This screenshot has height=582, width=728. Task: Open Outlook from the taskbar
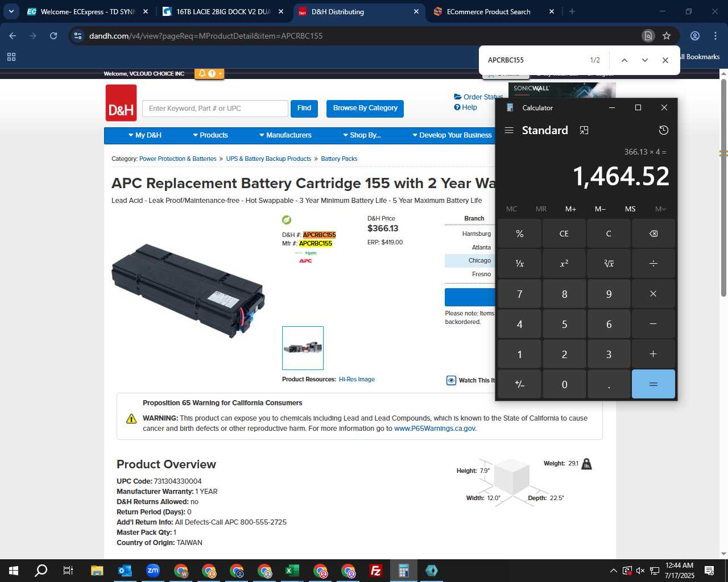125,571
